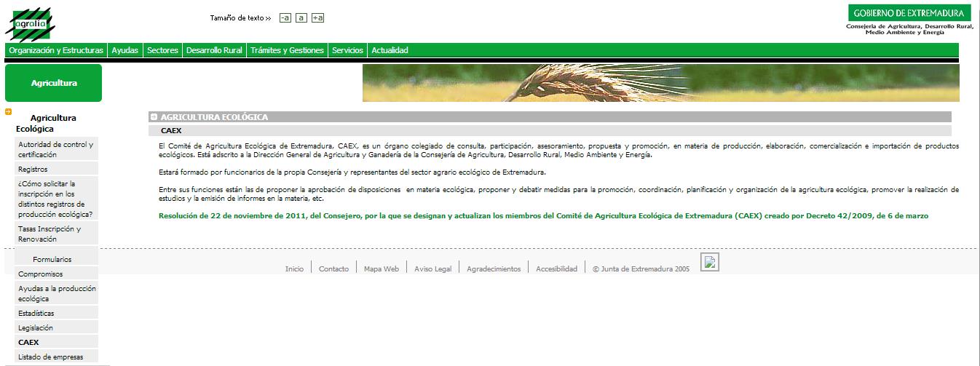Increase text size with +a button
980x366 pixels.
click(317, 18)
